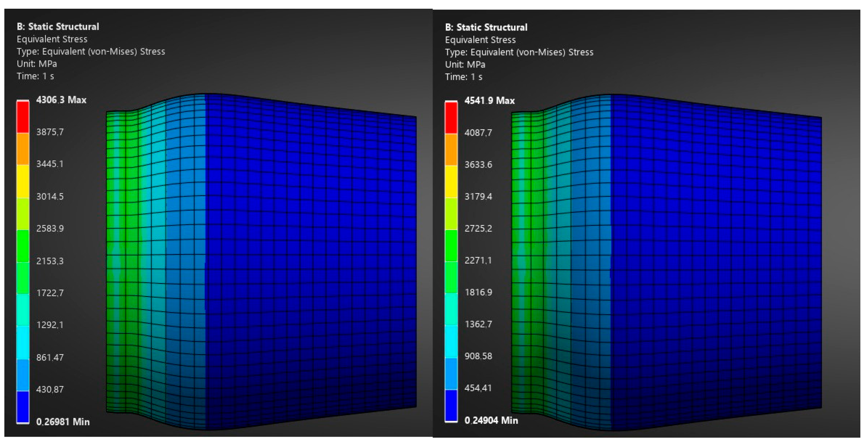Click the 4306.3 Max label
The height and width of the screenshot is (446, 868).
[x=61, y=100]
